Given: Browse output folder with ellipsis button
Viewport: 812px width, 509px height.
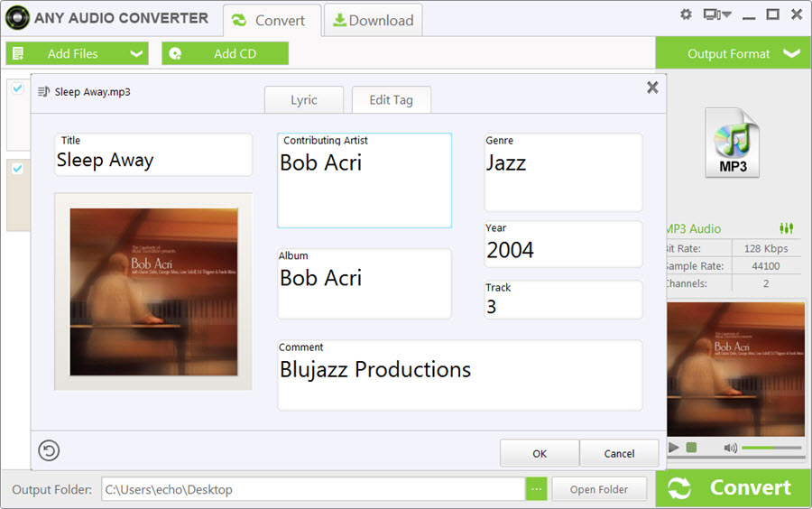Looking at the screenshot, I should point(537,489).
